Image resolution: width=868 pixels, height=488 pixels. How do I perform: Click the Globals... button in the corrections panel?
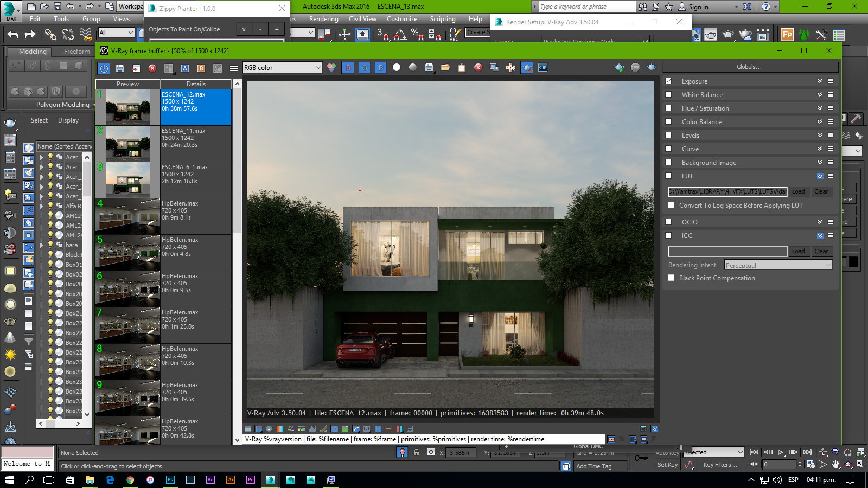pos(749,66)
